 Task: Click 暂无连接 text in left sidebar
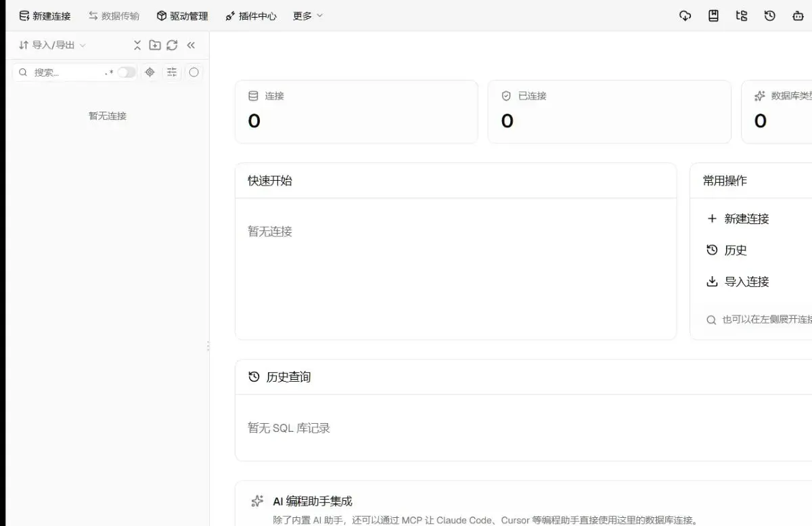point(108,116)
